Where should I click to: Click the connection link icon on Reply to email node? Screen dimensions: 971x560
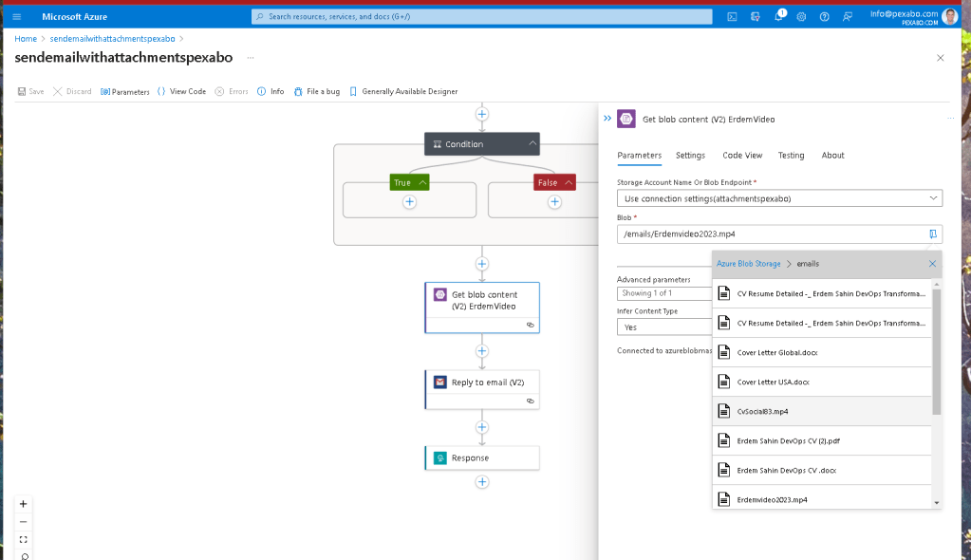530,401
